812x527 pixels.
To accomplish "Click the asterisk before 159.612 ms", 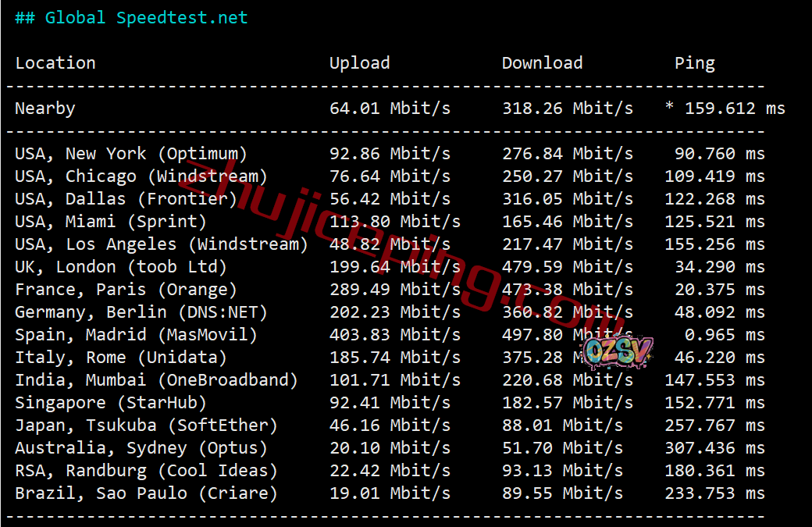I will (669, 105).
